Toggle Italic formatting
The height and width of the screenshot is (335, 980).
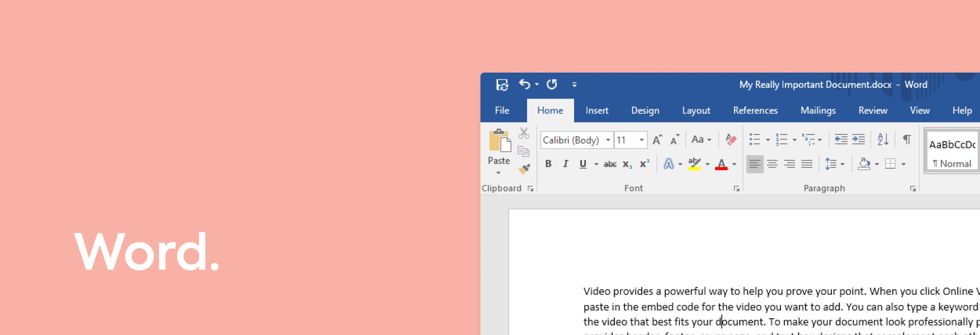[x=565, y=164]
